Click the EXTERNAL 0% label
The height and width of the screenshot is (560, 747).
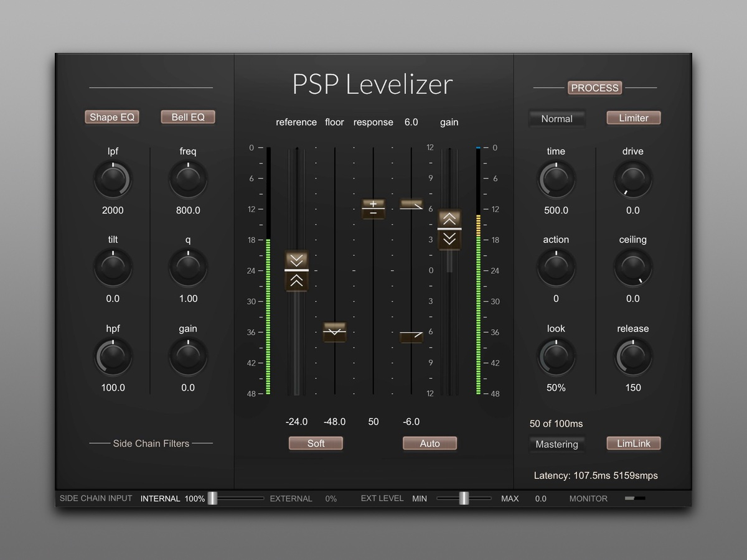[x=303, y=499]
